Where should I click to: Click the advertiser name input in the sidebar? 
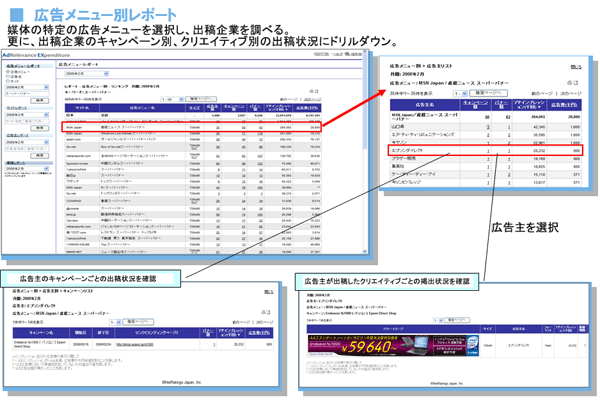27,148
